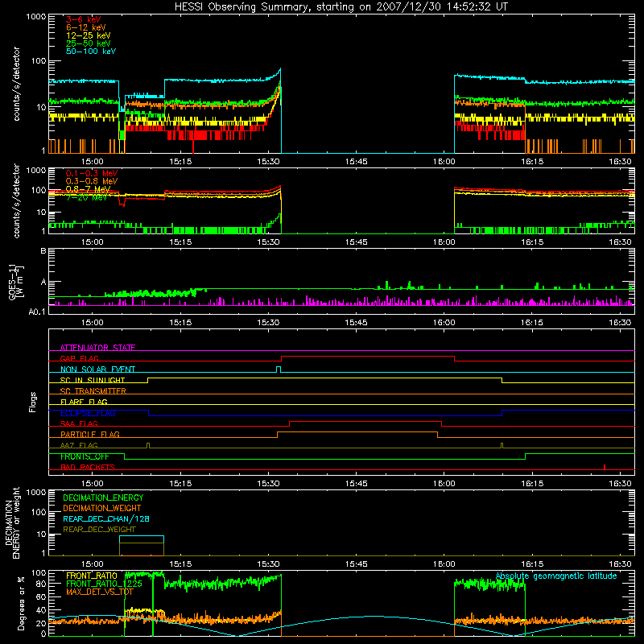Click the ECLIPSE_FLAG label
This screenshot has width=644, height=644.
coord(88,413)
